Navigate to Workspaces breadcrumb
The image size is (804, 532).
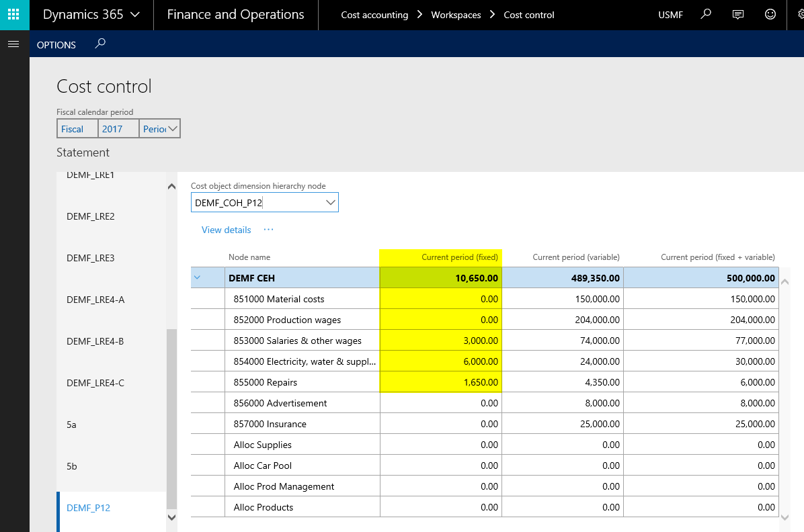pos(456,15)
